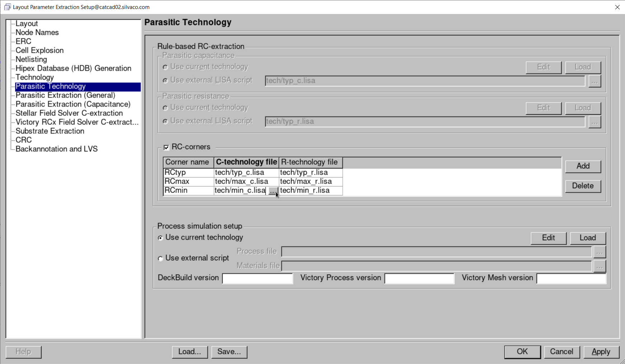Click the Add corner button
Viewport: 625px width, 364px height.
click(x=583, y=166)
